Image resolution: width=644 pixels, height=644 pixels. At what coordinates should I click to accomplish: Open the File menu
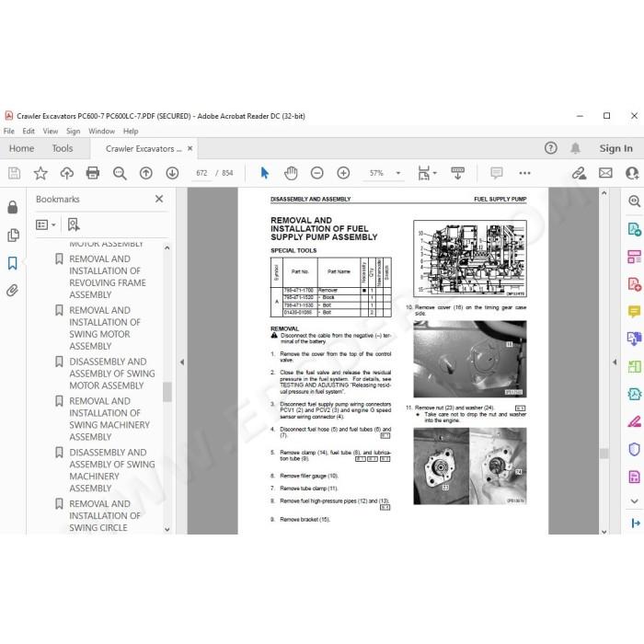pos(8,131)
